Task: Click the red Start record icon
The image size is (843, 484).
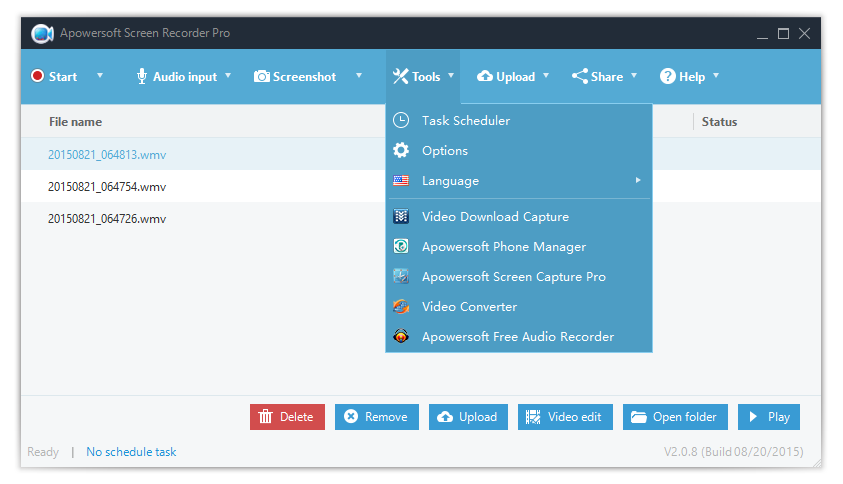Action: (x=37, y=76)
